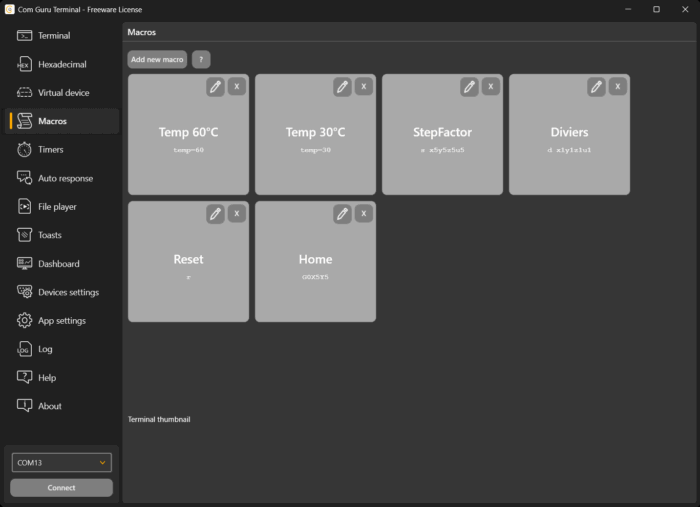The width and height of the screenshot is (700, 507).
Task: Delete the Temp 30°C macro with X
Action: click(x=364, y=87)
